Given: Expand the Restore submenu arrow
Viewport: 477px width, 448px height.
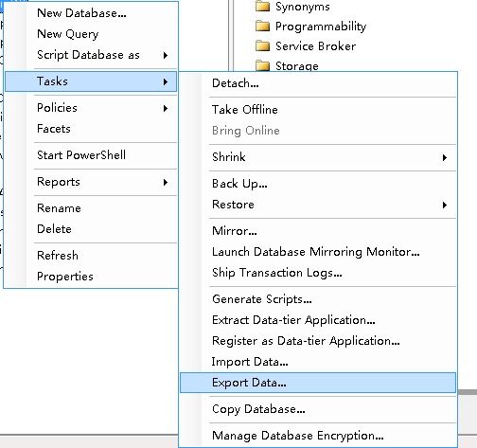Looking at the screenshot, I should point(444,205).
